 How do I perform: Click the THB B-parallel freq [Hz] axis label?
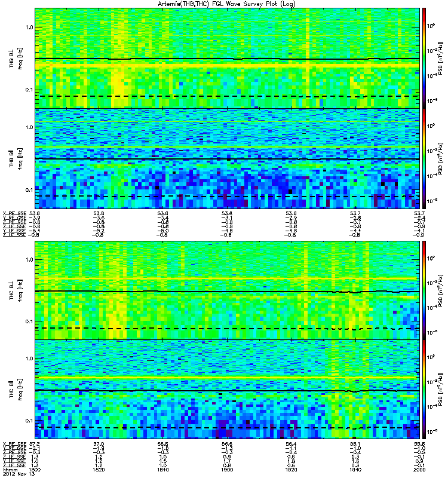20,159
